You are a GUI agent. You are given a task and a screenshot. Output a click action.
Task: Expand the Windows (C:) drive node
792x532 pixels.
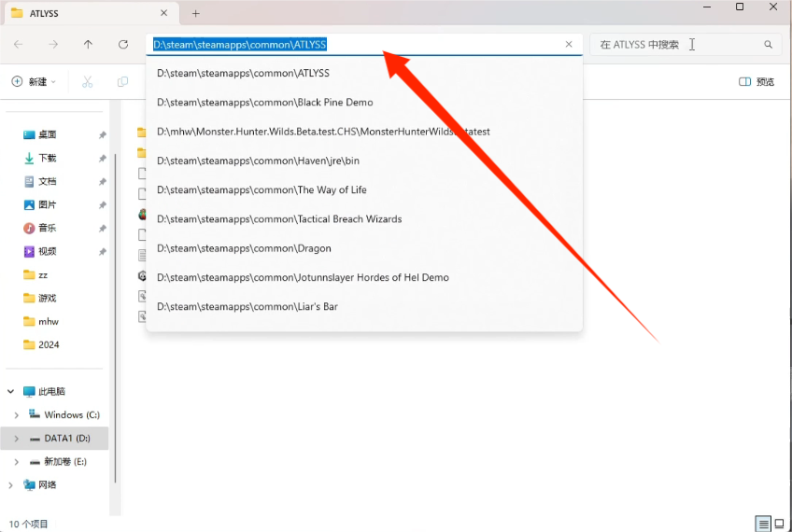(16, 414)
